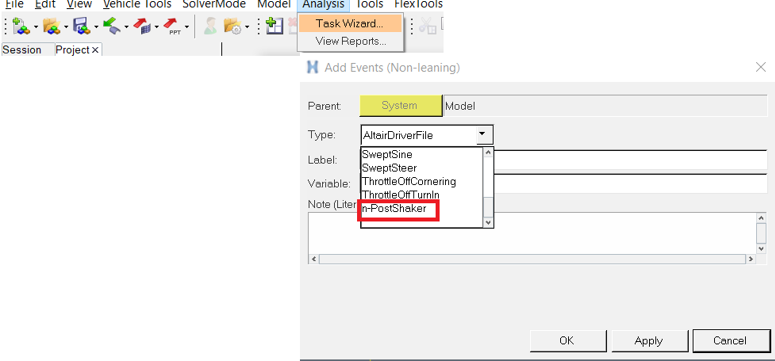The width and height of the screenshot is (775, 361).
Task: Click the Export red arrow icon
Action: coord(141,26)
